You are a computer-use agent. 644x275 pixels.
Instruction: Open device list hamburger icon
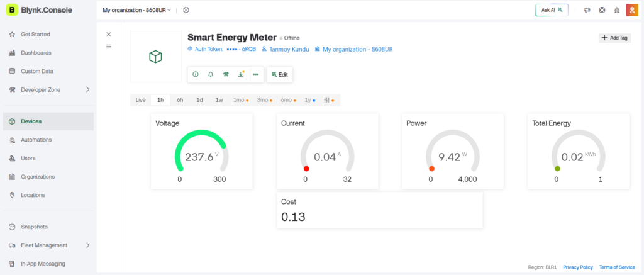[109, 47]
